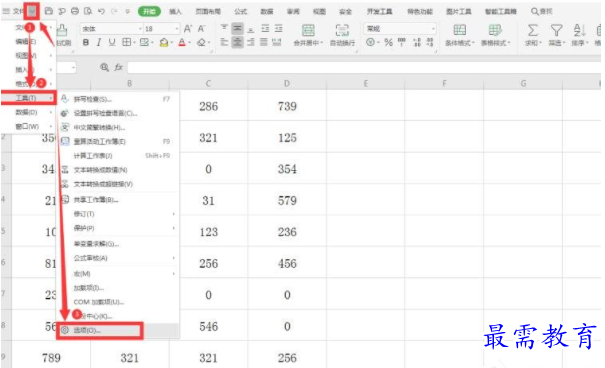This screenshot has height=368, width=605.
Task: Switch to the Developer Tools ribbon tab
Action: (x=379, y=12)
